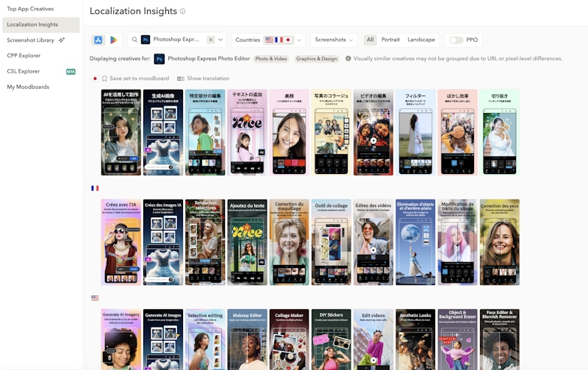Clear the Photoshop Express search selection
Screen dimensions: 588x370
(211, 40)
